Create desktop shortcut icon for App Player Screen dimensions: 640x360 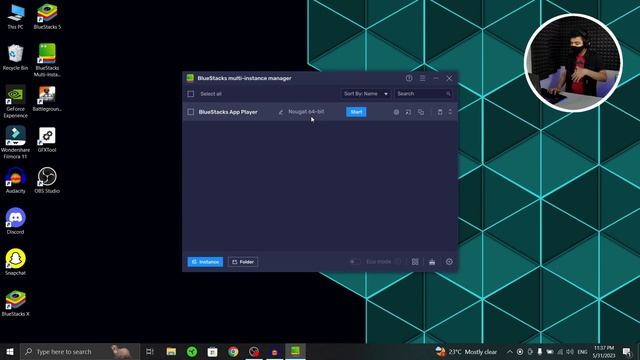[408, 112]
